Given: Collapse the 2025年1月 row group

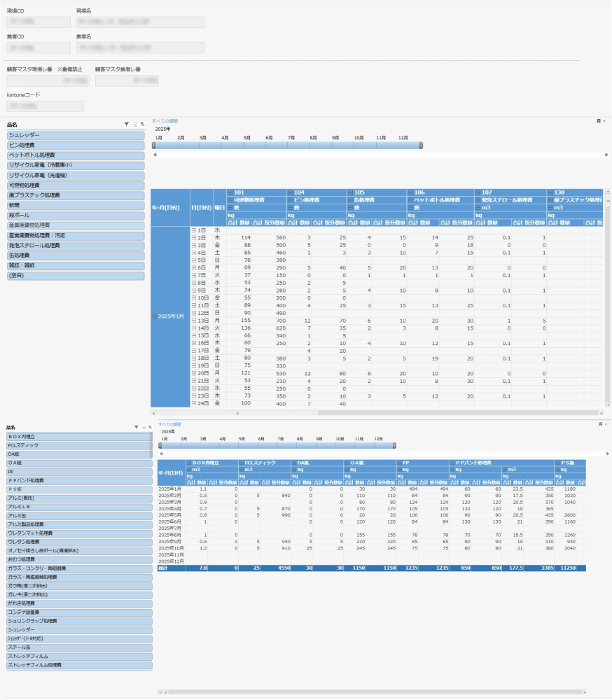Looking at the screenshot, I should (154, 316).
